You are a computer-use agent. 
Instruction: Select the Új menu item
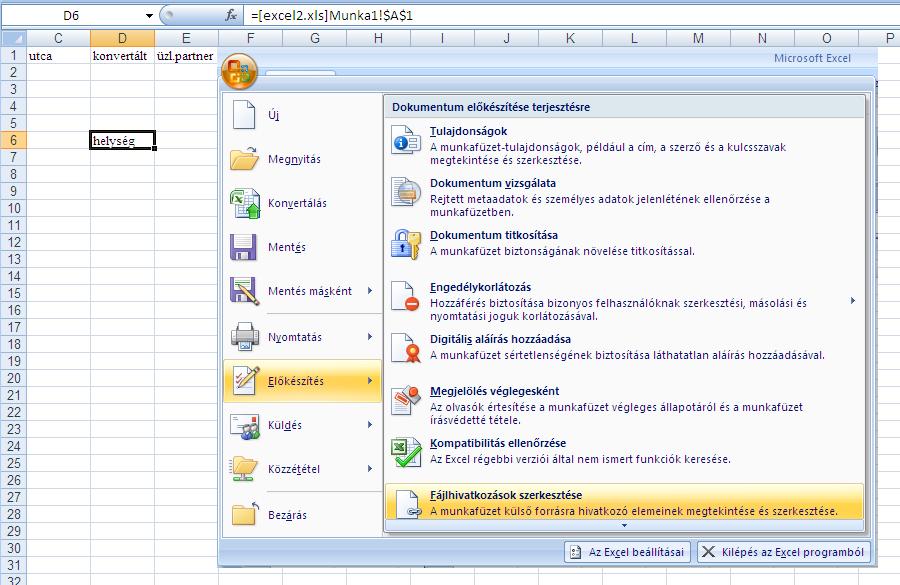pyautogui.click(x=302, y=115)
